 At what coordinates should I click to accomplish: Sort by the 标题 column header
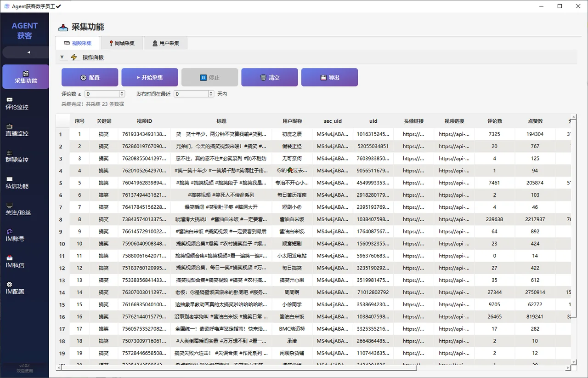click(x=221, y=121)
